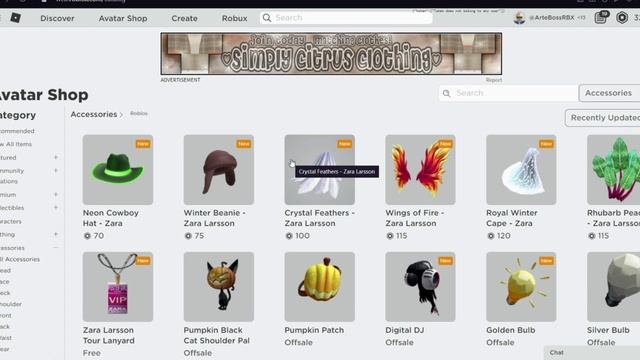Screen dimensions: 640x360
Task: Click the magnifier icon in top search bar
Action: click(267, 18)
